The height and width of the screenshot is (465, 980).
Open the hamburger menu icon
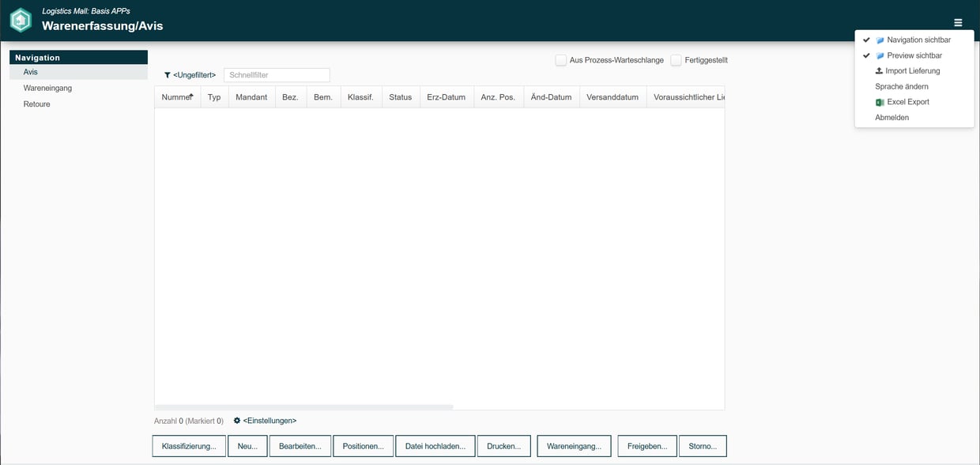[958, 23]
